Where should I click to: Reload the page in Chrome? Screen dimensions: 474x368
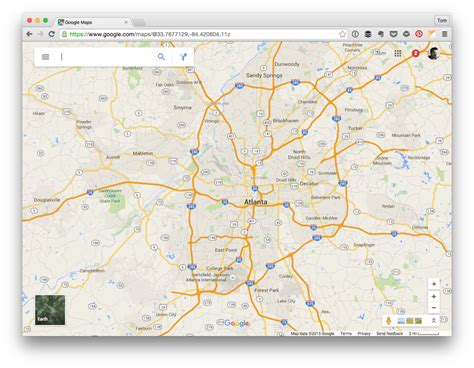(51, 34)
